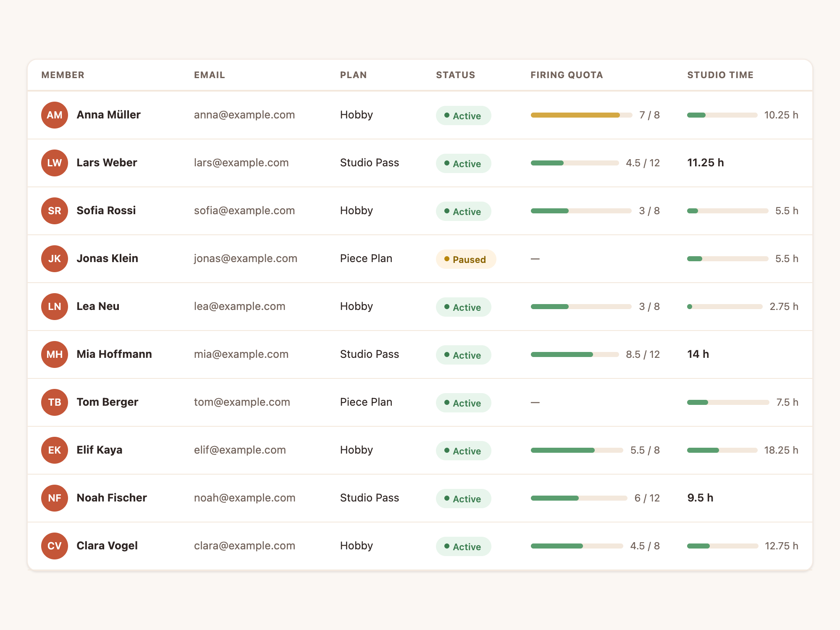Click Jonas Klein's JK avatar

click(x=55, y=259)
